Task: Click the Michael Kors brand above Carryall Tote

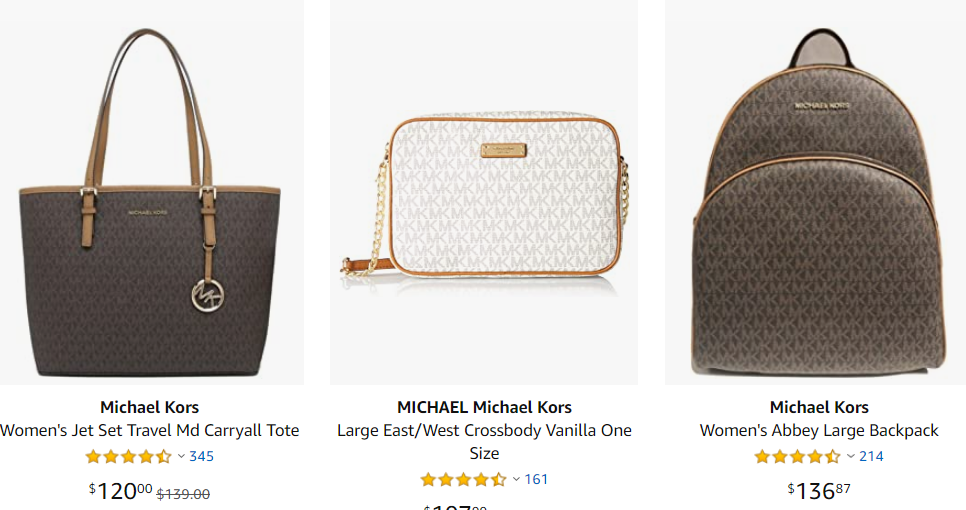Action: click(x=150, y=407)
